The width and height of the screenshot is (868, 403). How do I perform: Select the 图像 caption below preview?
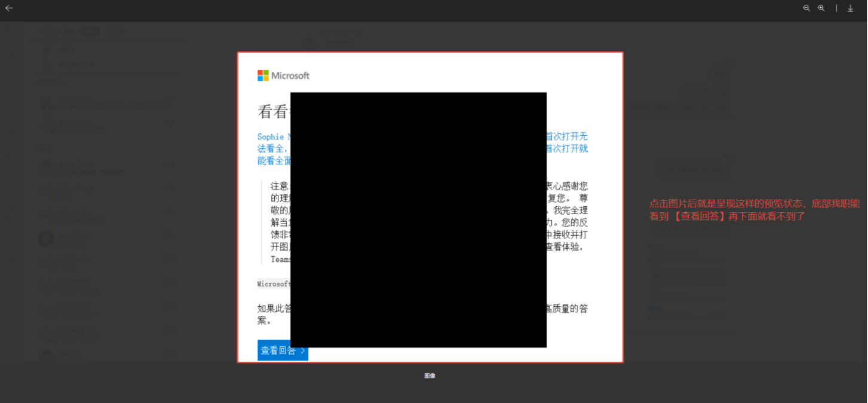[430, 375]
